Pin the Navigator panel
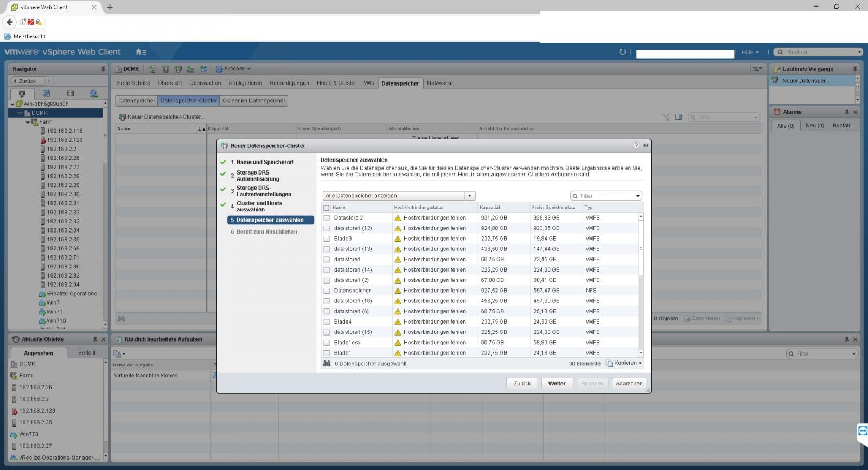This screenshot has height=470, width=868. [103, 69]
